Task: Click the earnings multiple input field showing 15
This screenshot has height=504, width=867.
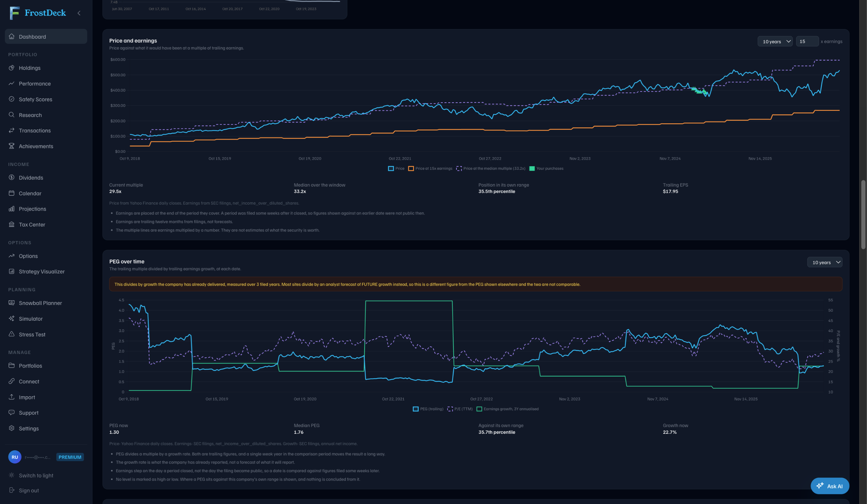Action: coord(807,41)
